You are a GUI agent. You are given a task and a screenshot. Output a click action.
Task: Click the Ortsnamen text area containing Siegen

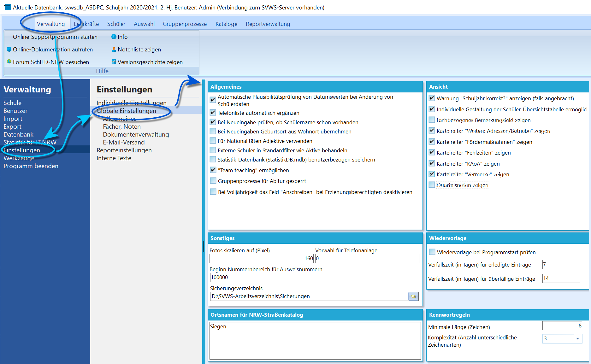(x=315, y=341)
